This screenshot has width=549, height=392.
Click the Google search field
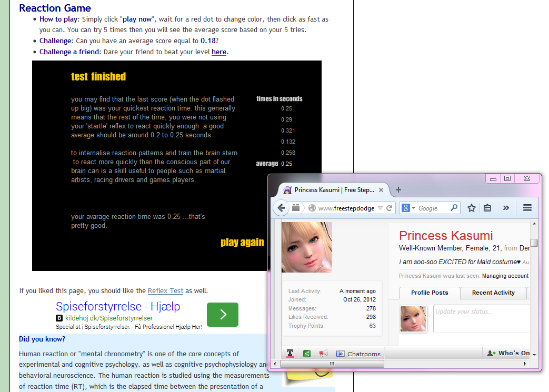point(433,208)
